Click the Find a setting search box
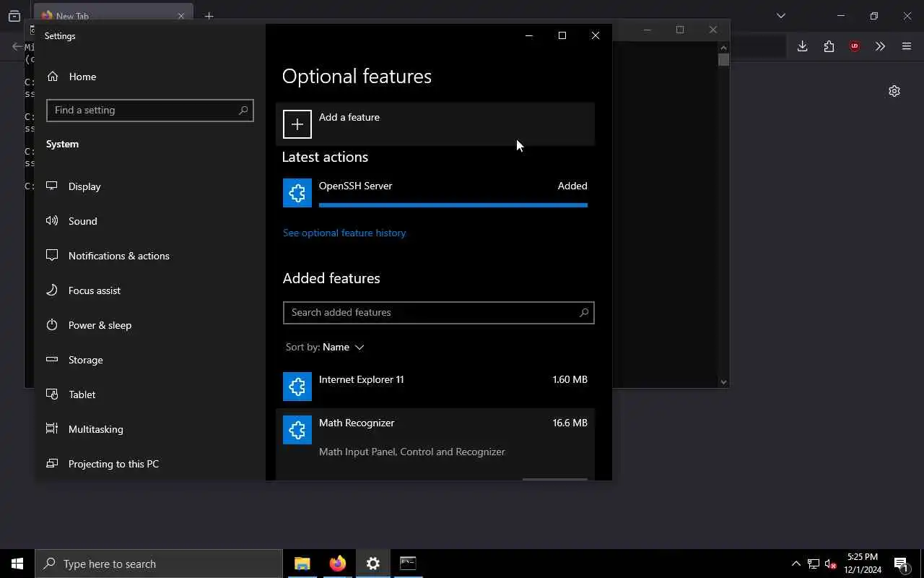Screen dimensions: 924x578 coord(149,110)
